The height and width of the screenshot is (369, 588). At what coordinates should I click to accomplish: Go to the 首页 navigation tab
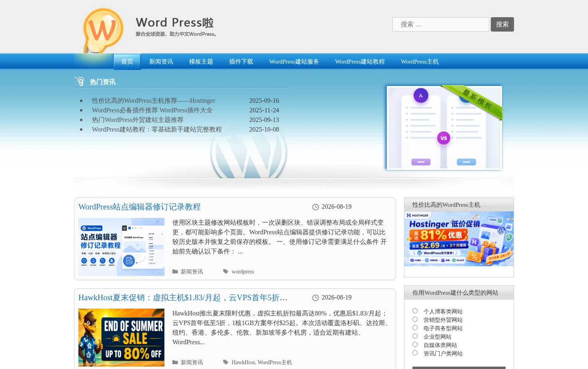coord(127,62)
